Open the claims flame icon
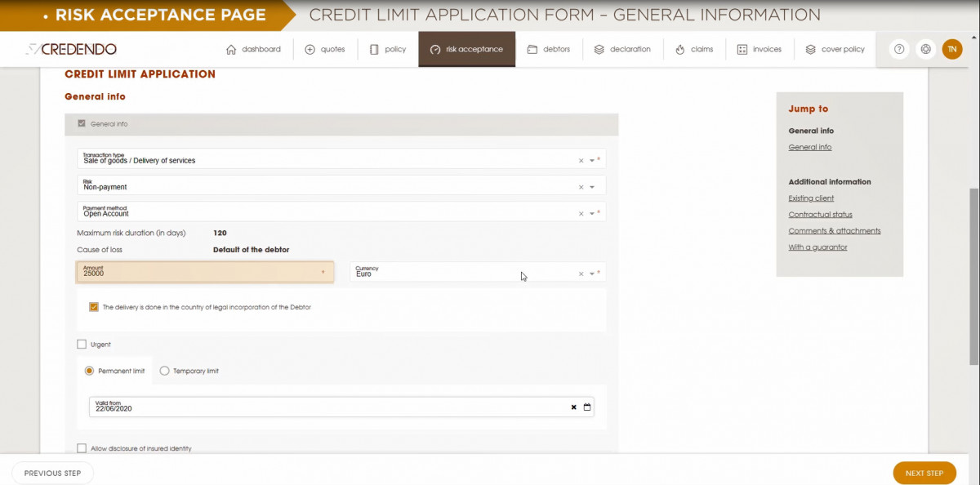The width and height of the screenshot is (980, 485). point(679,49)
